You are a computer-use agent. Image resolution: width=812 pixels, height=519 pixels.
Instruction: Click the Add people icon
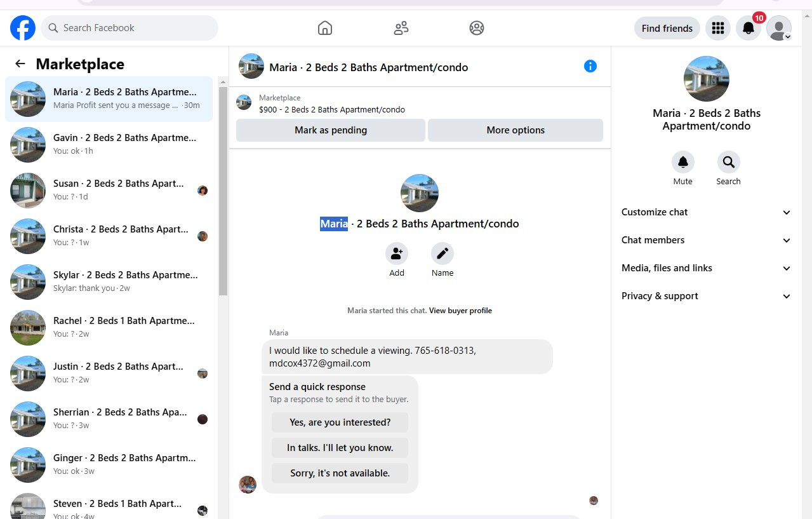coord(397,253)
